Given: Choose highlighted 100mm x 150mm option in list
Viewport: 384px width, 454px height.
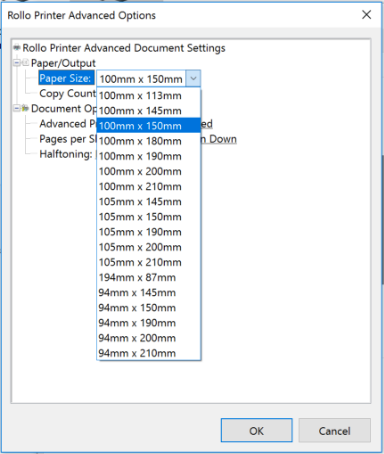Looking at the screenshot, I should click(149, 126).
